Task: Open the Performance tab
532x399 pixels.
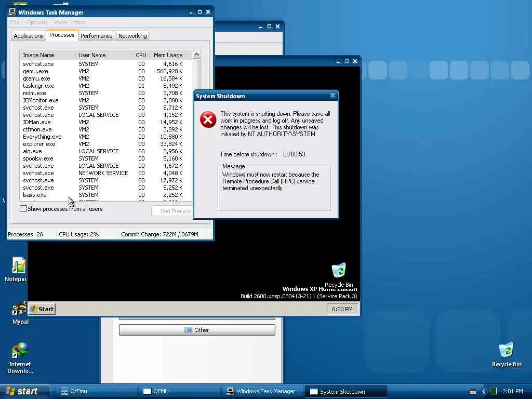Action: coord(96,36)
